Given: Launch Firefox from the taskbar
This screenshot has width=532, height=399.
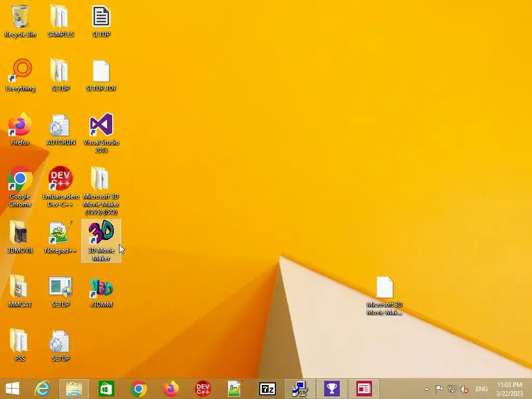Looking at the screenshot, I should 170,389.
